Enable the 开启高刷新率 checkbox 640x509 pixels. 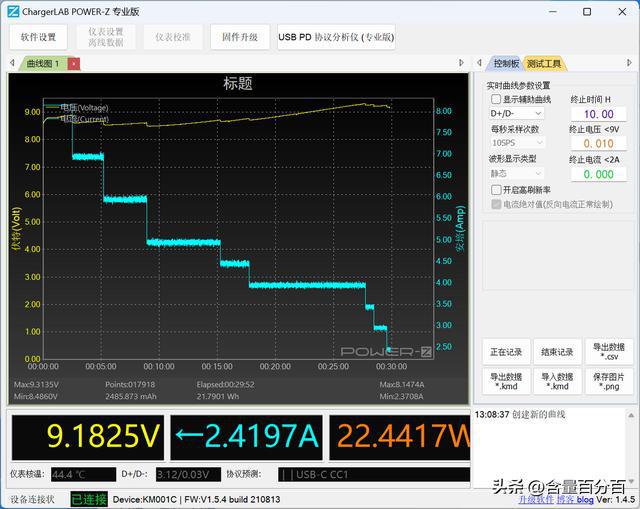coord(496,190)
